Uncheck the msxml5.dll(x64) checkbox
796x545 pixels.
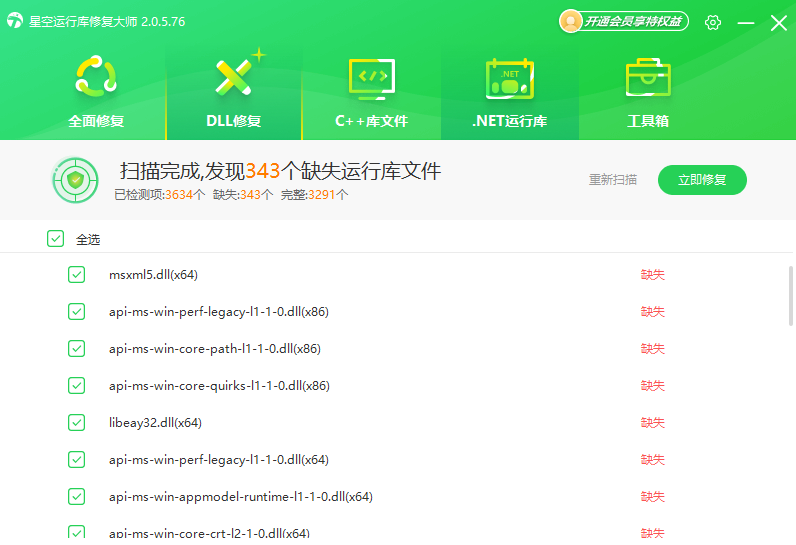pyautogui.click(x=77, y=274)
